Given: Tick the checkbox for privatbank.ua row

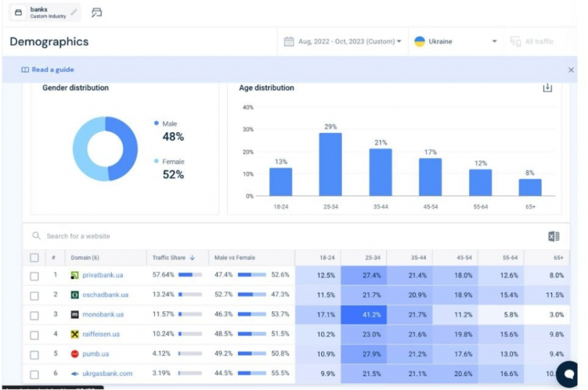Looking at the screenshot, I should click(34, 276).
